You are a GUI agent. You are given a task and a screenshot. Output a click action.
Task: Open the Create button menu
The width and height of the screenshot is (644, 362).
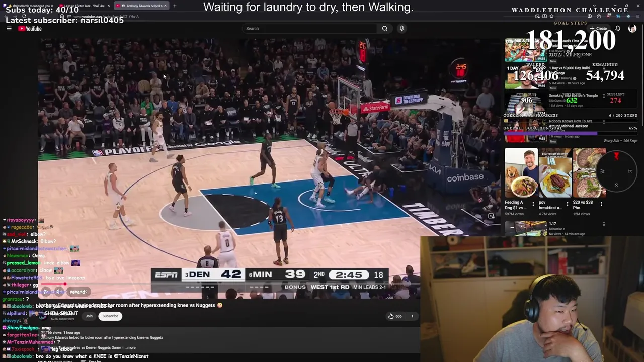[599, 29]
